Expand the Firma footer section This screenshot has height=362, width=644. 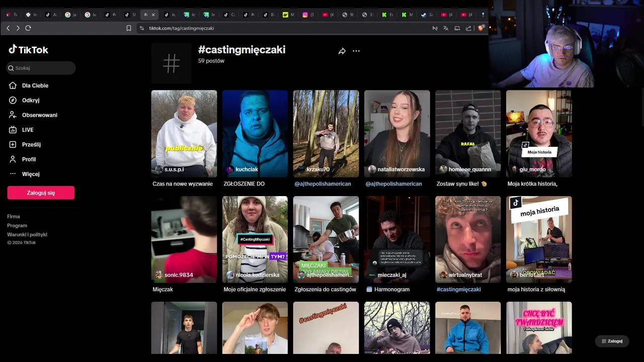pos(14,217)
